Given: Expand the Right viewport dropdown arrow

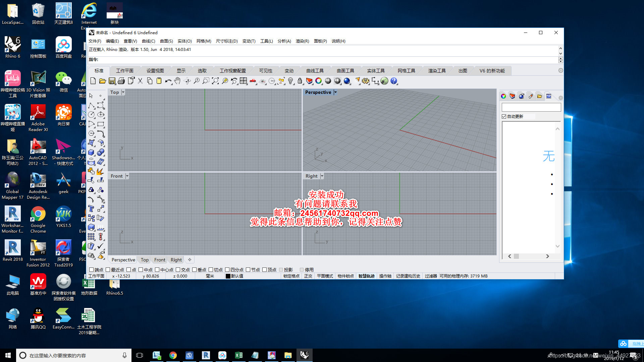Looking at the screenshot, I should [x=322, y=176].
